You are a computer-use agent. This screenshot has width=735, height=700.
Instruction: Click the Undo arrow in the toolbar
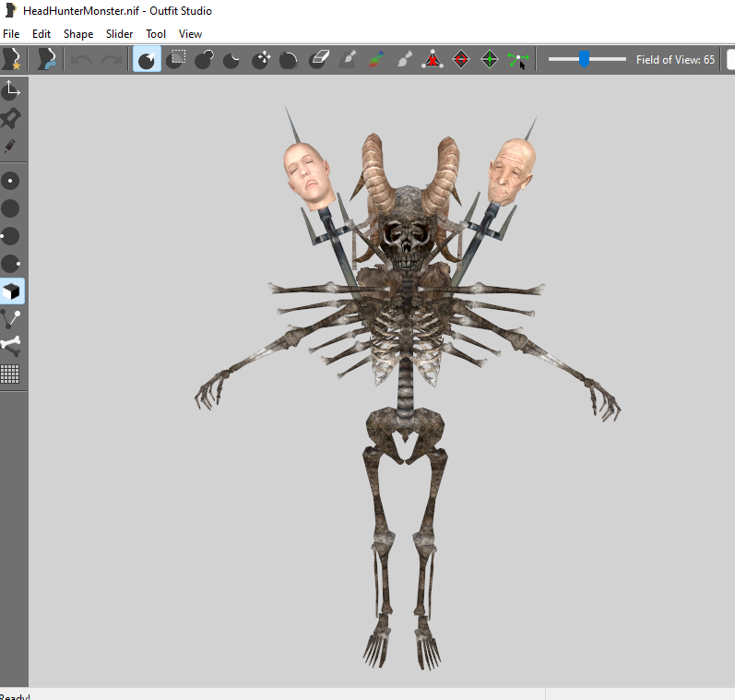pos(81,60)
